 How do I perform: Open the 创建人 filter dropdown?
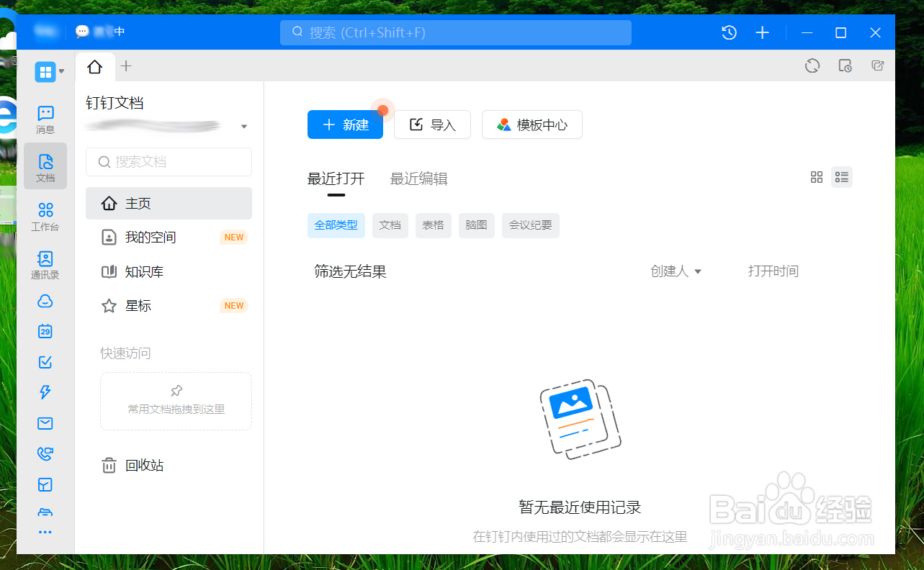point(676,271)
